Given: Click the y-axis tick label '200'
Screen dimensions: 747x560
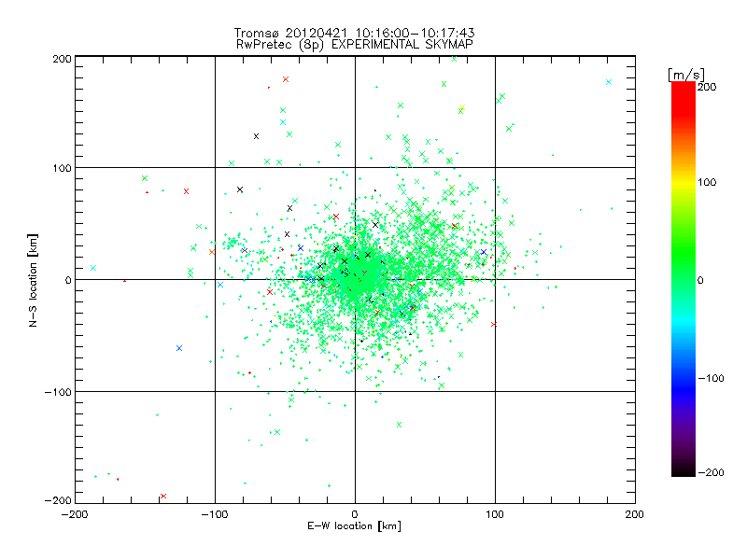Looking at the screenshot, I should [62, 59].
